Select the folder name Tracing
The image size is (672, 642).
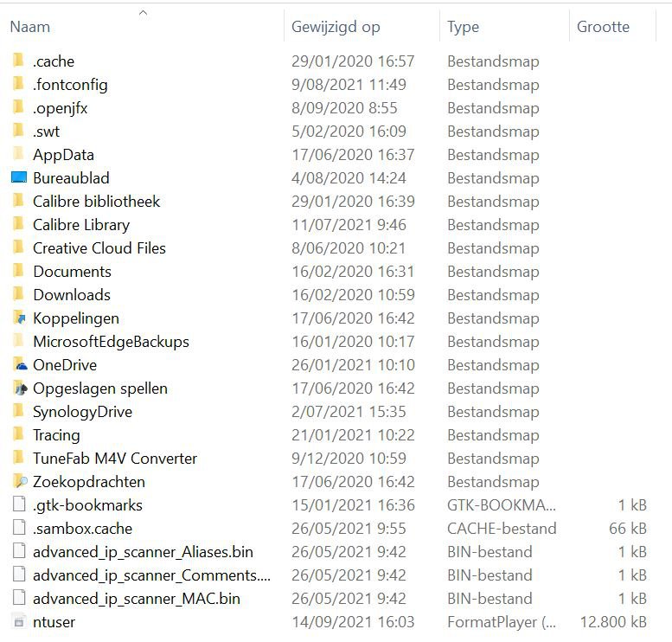pyautogui.click(x=56, y=435)
